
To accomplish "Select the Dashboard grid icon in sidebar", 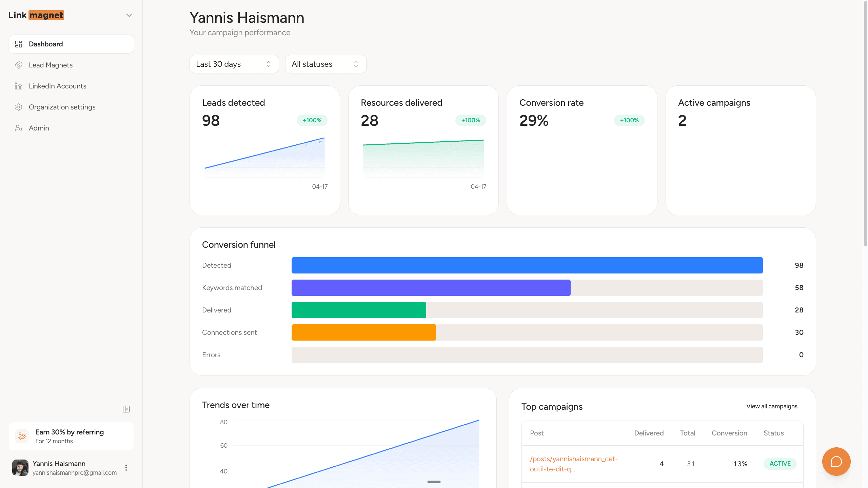I will tap(19, 44).
